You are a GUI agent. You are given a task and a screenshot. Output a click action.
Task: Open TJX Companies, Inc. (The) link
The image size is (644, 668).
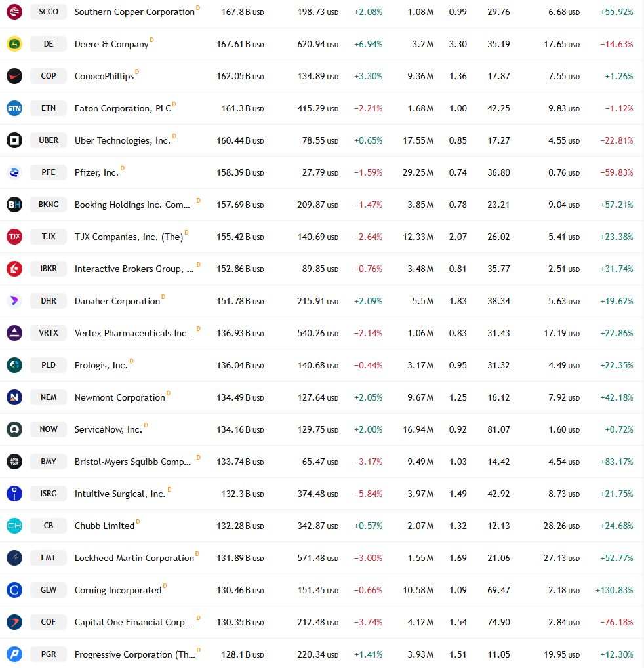pyautogui.click(x=129, y=237)
